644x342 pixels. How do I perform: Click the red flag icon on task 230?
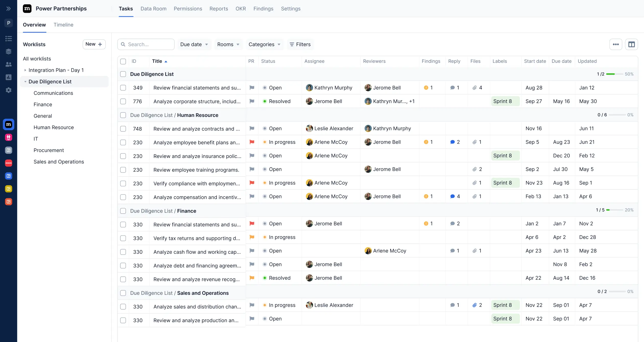pyautogui.click(x=252, y=142)
